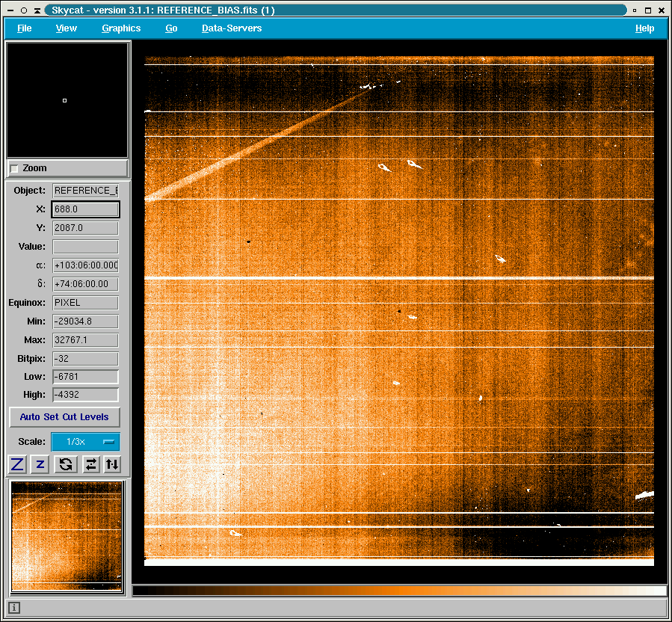Viewport: 672px width, 622px height.
Task: Open the File menu
Action: (25, 28)
